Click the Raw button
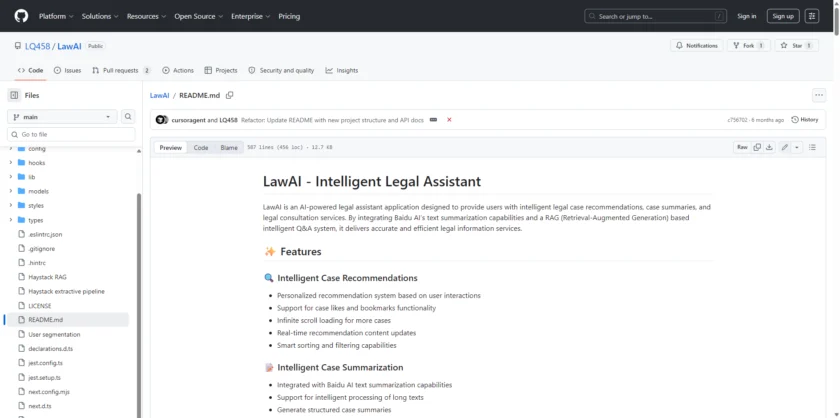Viewport: 840px width, 418px height. [742, 147]
